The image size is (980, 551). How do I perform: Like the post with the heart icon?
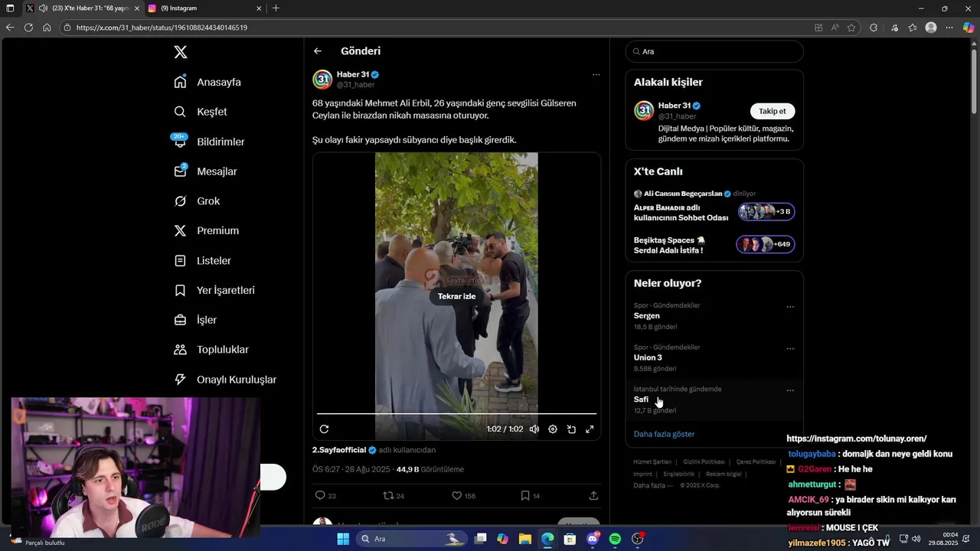click(457, 496)
